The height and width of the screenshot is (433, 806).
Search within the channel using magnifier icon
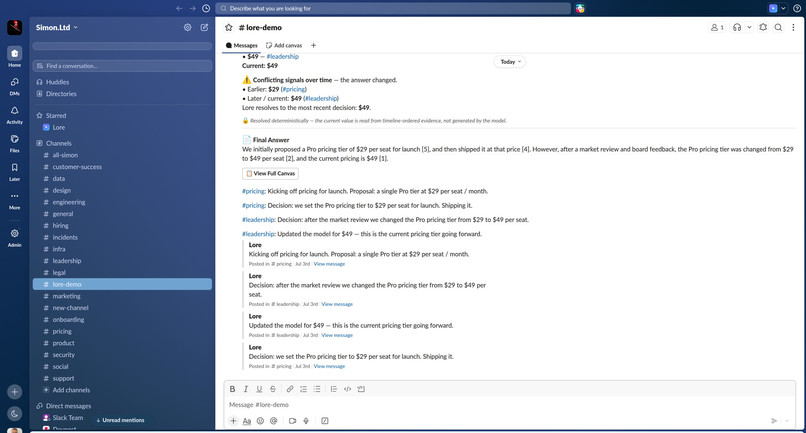click(778, 27)
